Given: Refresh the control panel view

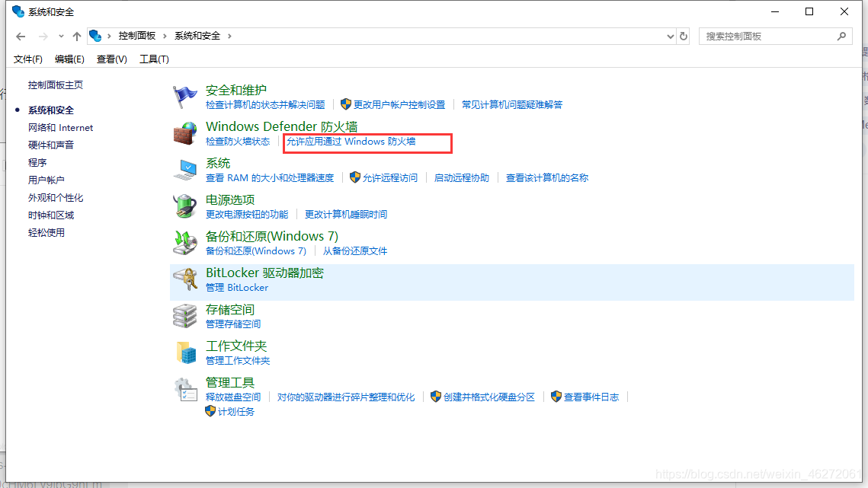Looking at the screenshot, I should (684, 36).
